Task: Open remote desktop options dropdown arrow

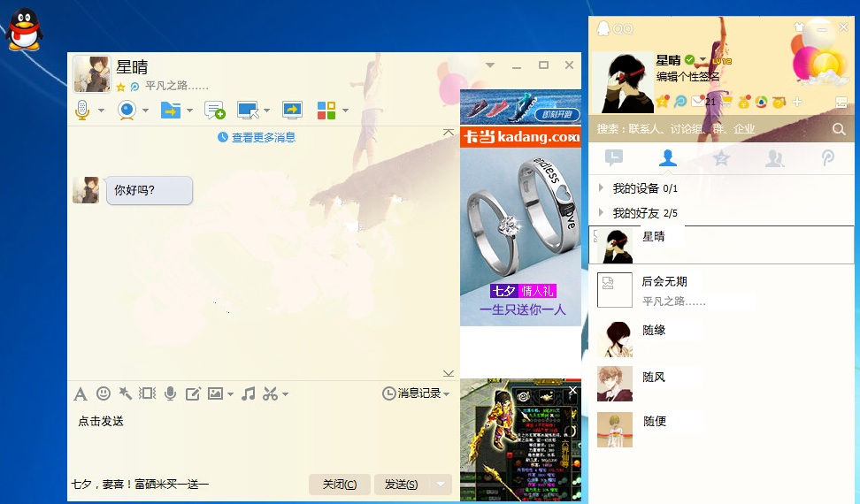Action: tap(266, 111)
